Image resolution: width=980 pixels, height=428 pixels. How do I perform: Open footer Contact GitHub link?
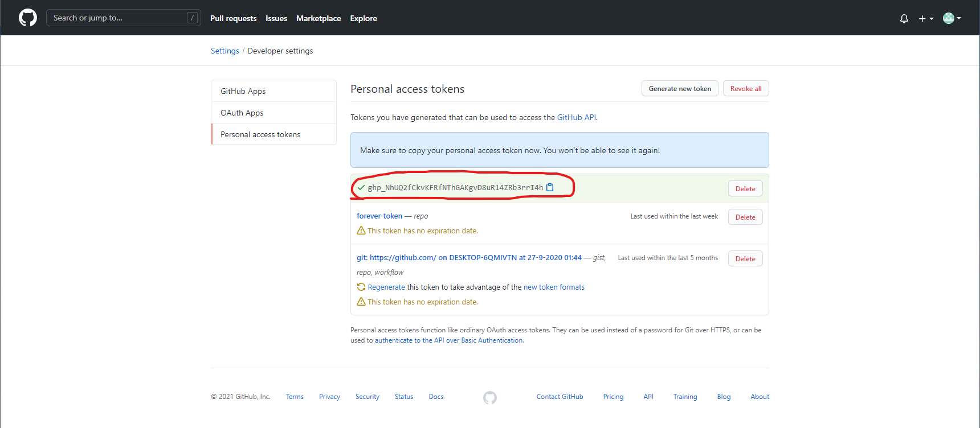point(560,397)
